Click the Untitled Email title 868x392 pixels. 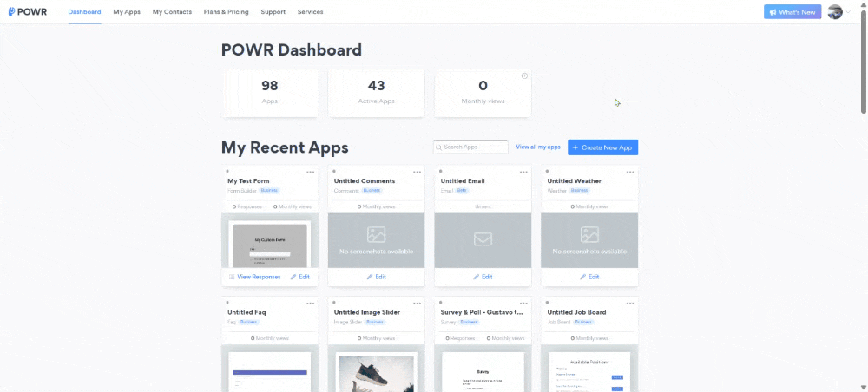(x=463, y=180)
